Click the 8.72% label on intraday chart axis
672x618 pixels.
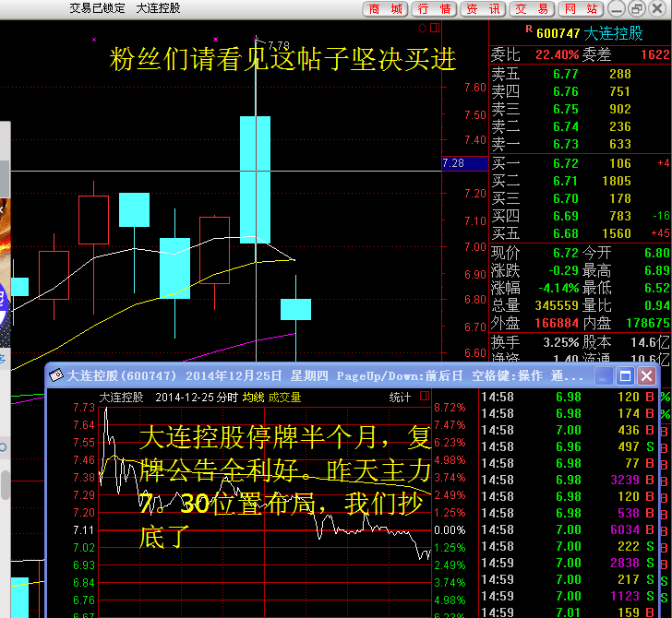tap(450, 408)
